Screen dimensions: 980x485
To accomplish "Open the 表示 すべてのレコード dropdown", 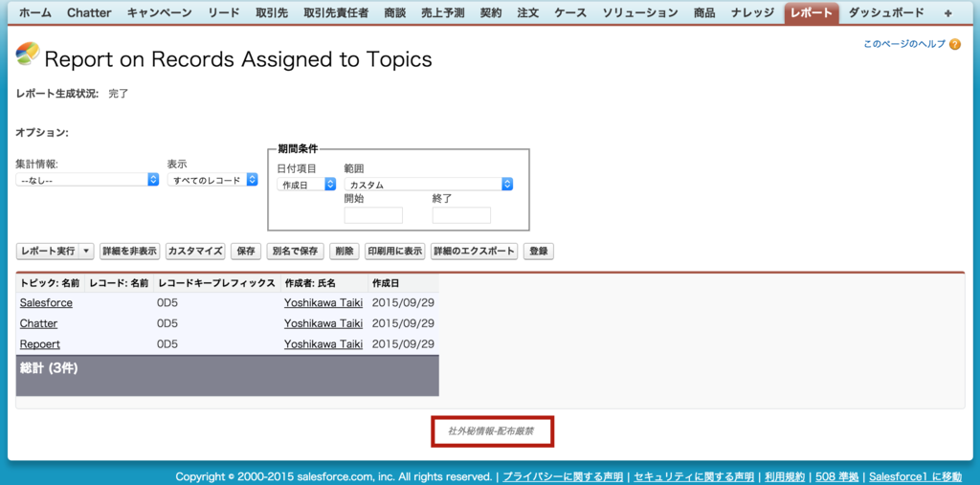I will (x=212, y=180).
